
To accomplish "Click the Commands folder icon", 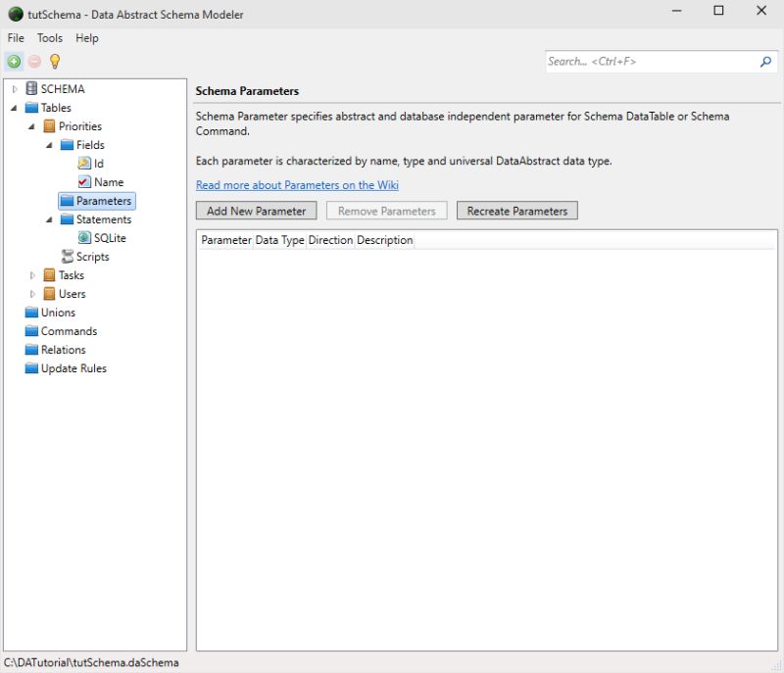I will pos(31,331).
